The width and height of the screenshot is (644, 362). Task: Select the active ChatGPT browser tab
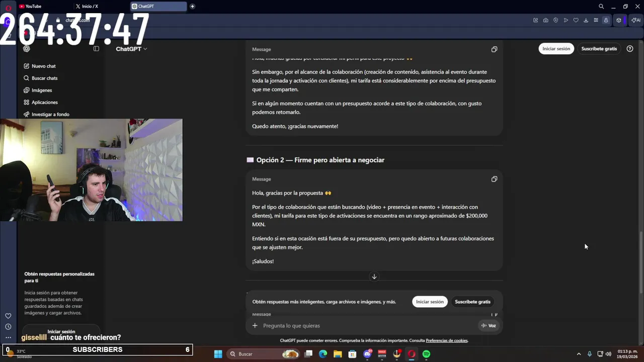pyautogui.click(x=158, y=7)
